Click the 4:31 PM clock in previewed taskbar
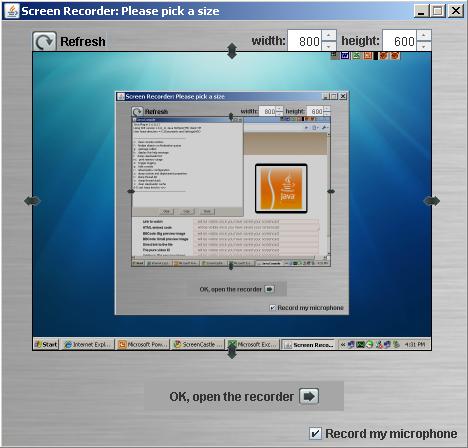Screen dimensions: 468x448 coord(415,344)
